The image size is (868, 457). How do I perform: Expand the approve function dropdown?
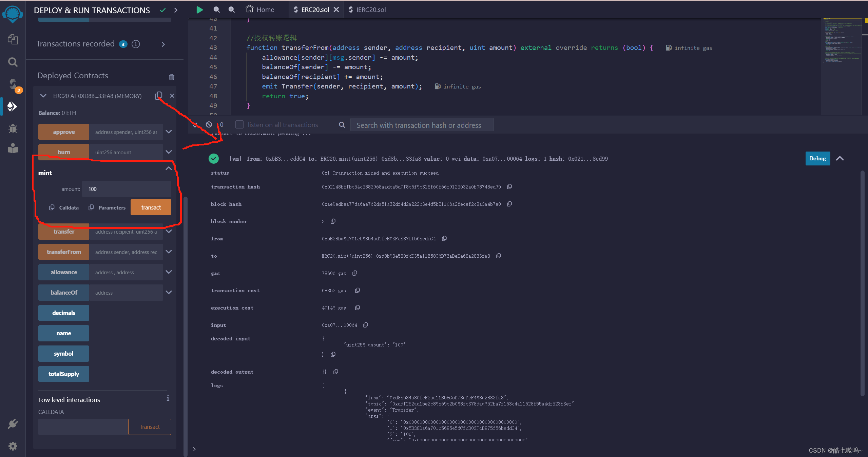point(169,132)
